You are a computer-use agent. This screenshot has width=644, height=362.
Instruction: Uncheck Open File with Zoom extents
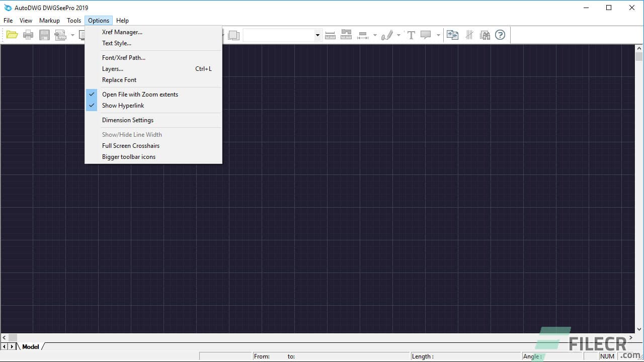click(x=140, y=94)
